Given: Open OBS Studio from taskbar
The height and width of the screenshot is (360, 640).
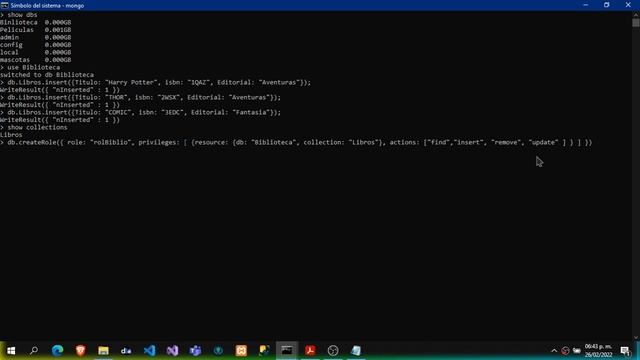Looking at the screenshot, I should tap(333, 350).
